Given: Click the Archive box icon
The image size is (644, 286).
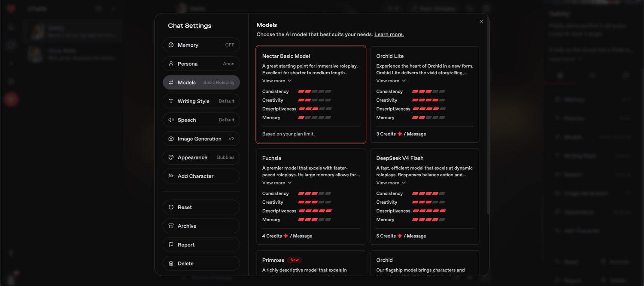Looking at the screenshot, I should click(x=171, y=226).
